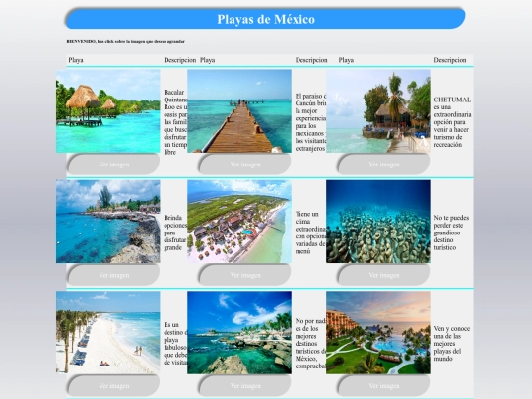
Task: Click Ver imagen under the sunset resort photo
Action: pyautogui.click(x=384, y=386)
